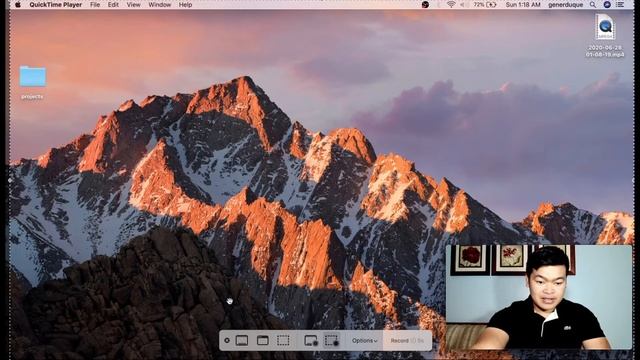Viewport: 640px width, 360px height.
Task: Open the Apple menu
Action: [18, 5]
